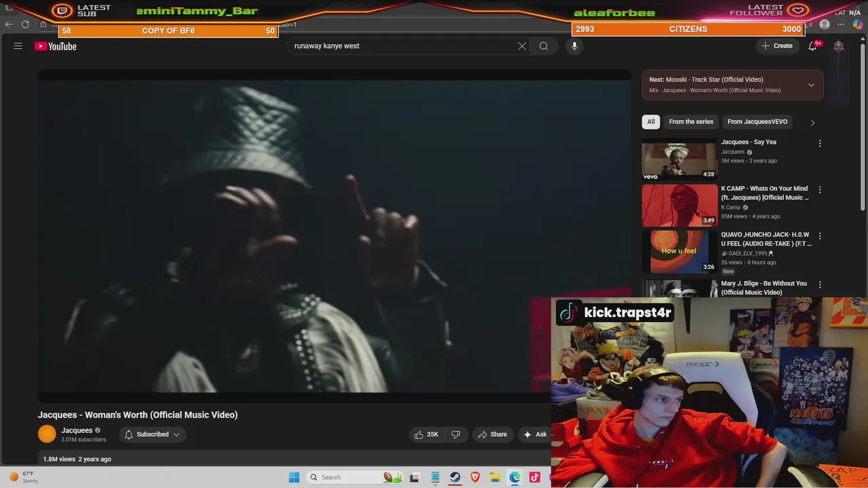Open the Copilot icon in the browser toolbar
The image size is (868, 488).
point(857,24)
